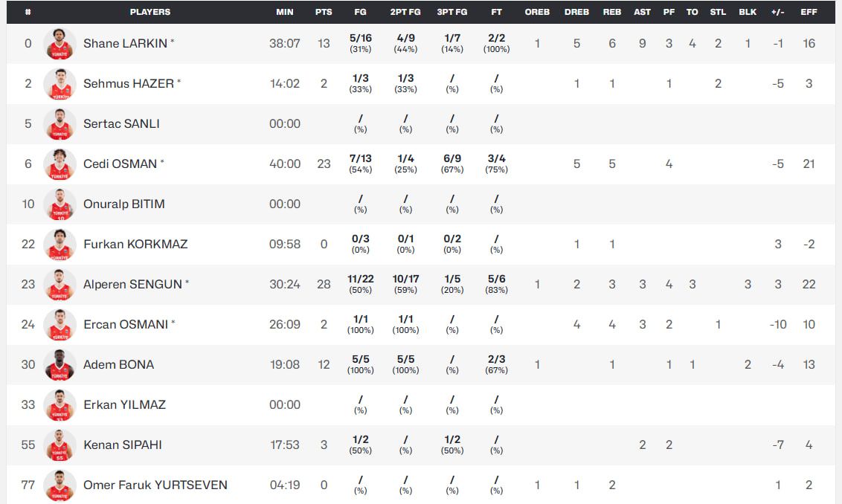The image size is (842, 504).
Task: Click Shane Larkin's player photo
Action: click(60, 44)
